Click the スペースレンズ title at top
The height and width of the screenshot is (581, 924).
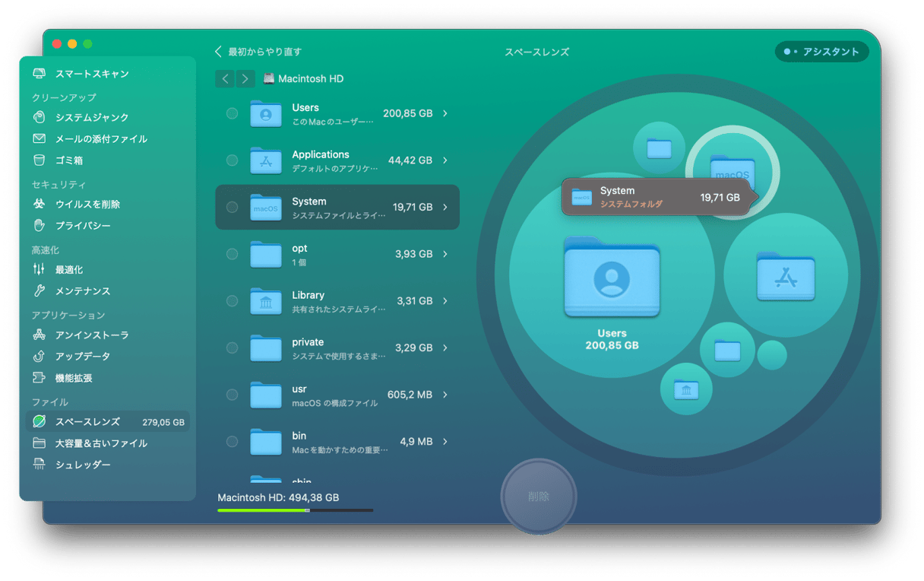[537, 52]
